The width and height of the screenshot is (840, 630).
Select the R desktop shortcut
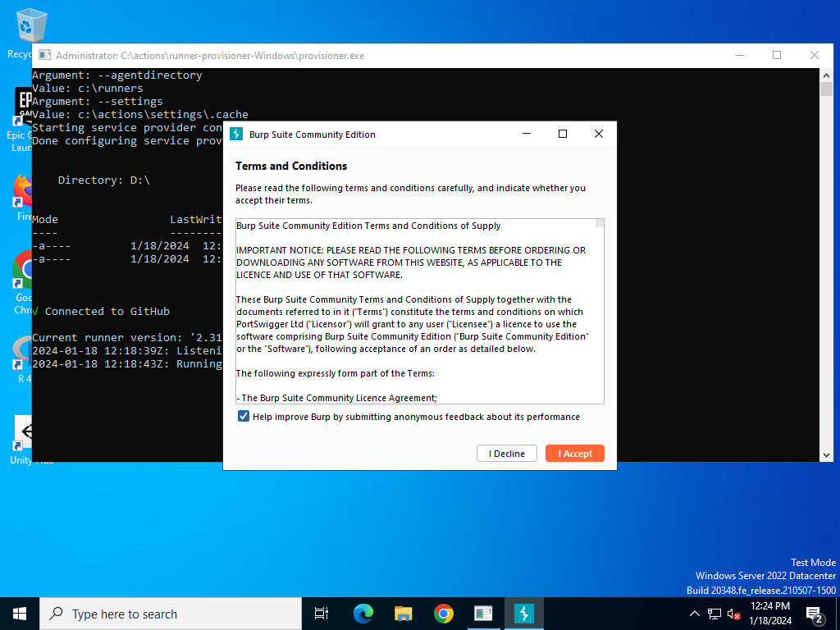point(22,358)
